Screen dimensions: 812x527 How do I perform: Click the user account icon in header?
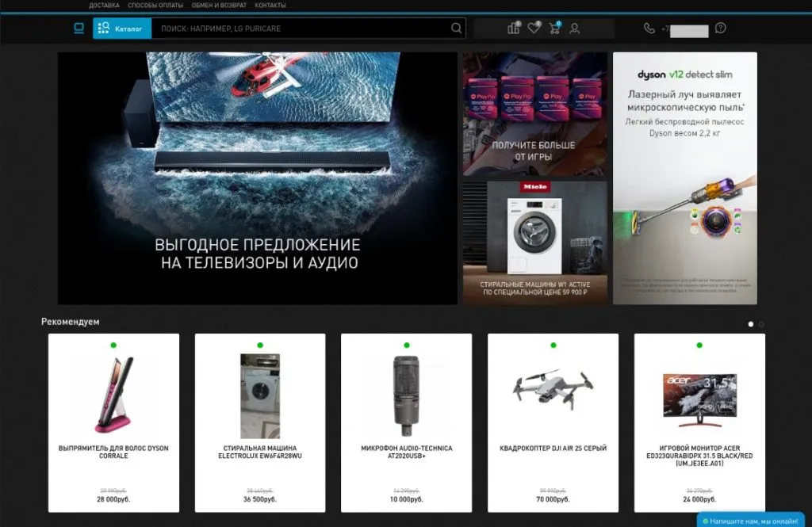(x=576, y=29)
